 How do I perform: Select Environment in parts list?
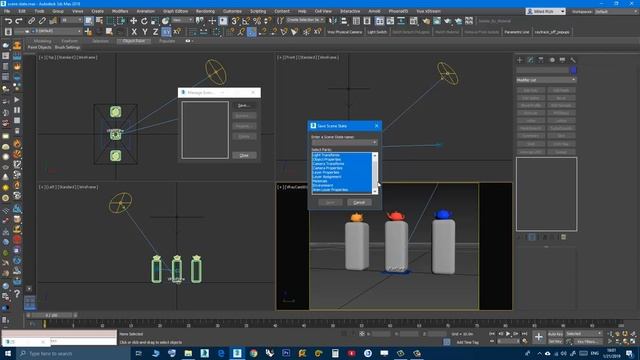[322, 185]
